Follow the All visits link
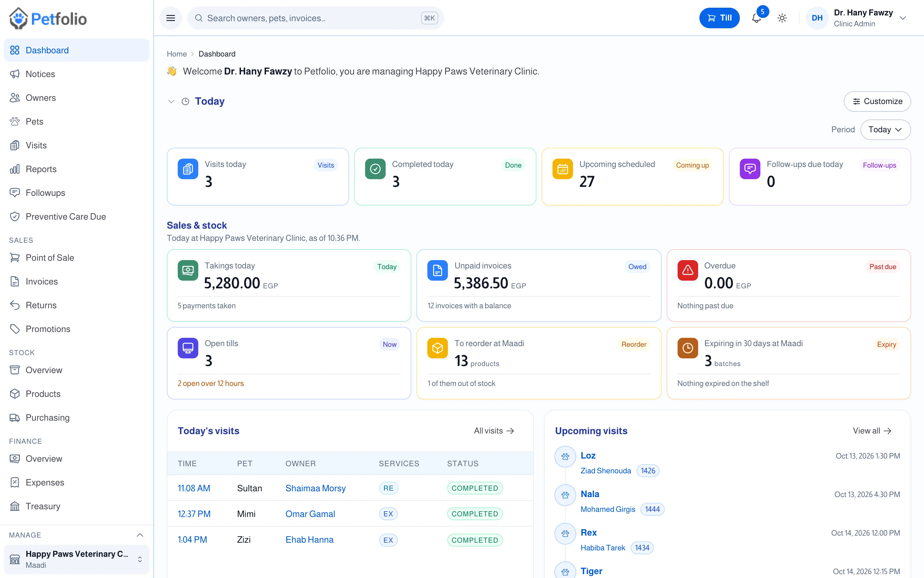 (494, 431)
